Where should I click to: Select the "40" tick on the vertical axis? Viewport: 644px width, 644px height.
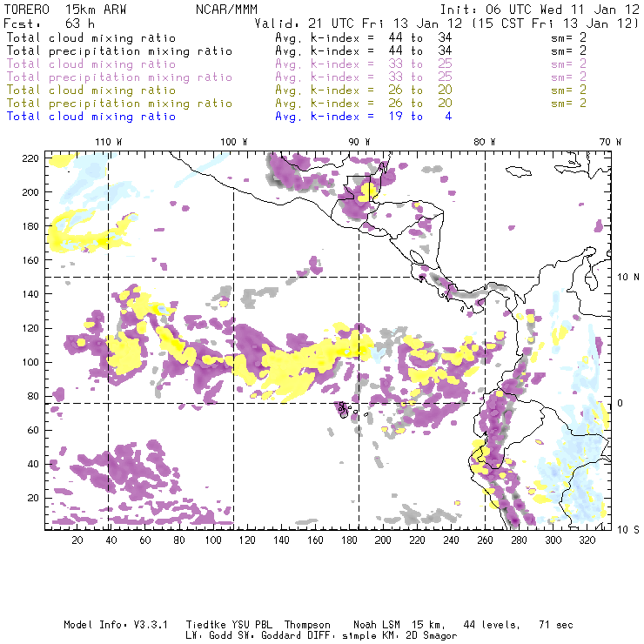pos(33,464)
